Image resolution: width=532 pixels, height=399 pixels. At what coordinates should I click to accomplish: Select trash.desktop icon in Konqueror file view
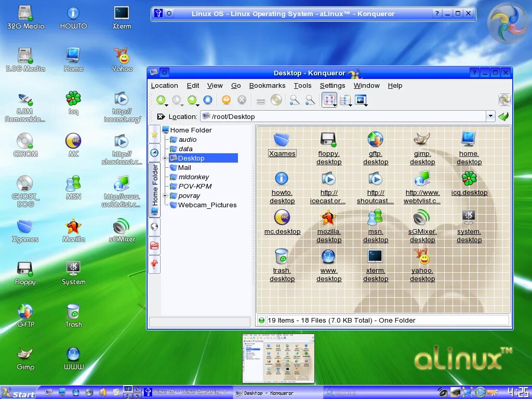pos(282,265)
